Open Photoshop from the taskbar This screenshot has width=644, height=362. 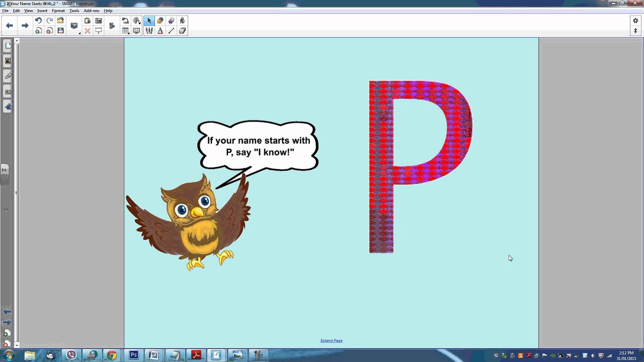click(x=133, y=355)
